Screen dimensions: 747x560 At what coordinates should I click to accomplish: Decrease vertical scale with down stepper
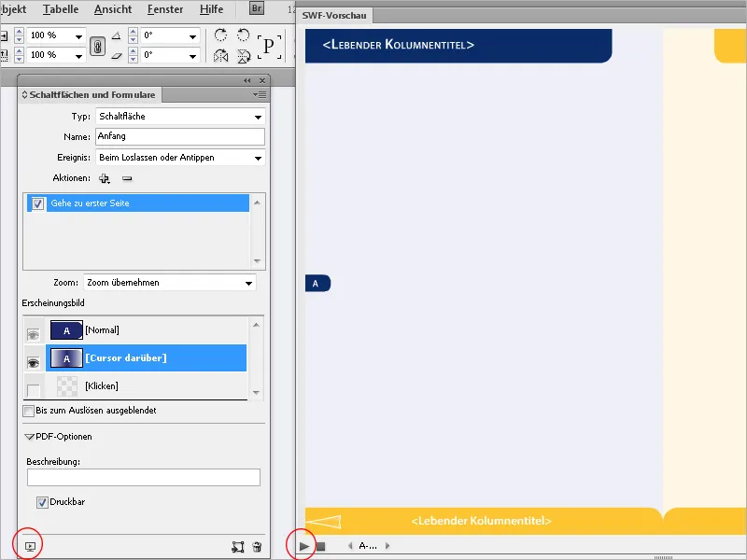(19, 60)
